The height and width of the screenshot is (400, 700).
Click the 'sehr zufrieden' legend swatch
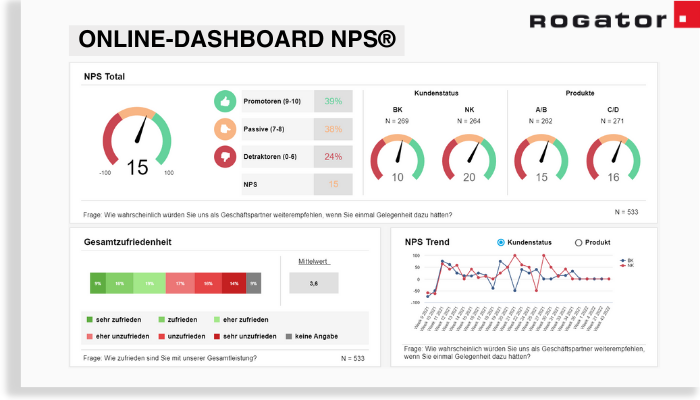(x=91, y=319)
